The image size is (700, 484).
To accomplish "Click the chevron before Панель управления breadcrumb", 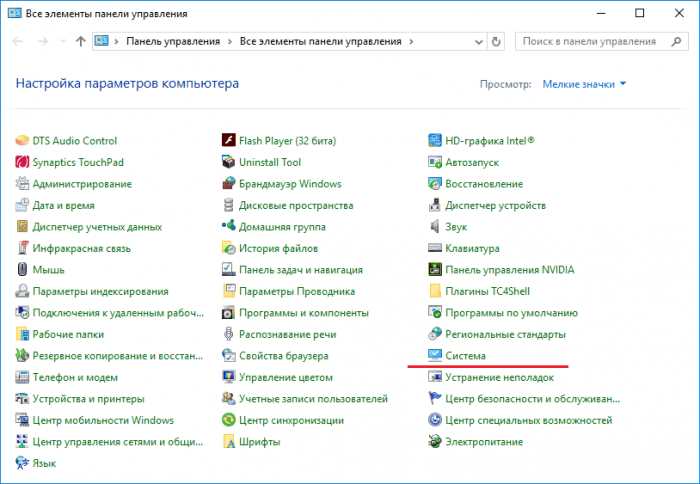I will (117, 42).
